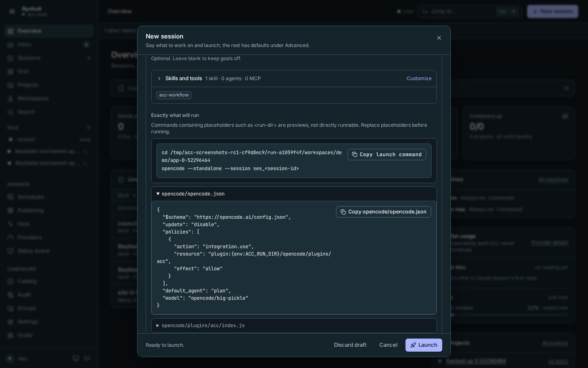Viewport: 588px width, 368px height.
Task: Open Workspaces icon in background sidebar
Action: pyautogui.click(x=11, y=99)
